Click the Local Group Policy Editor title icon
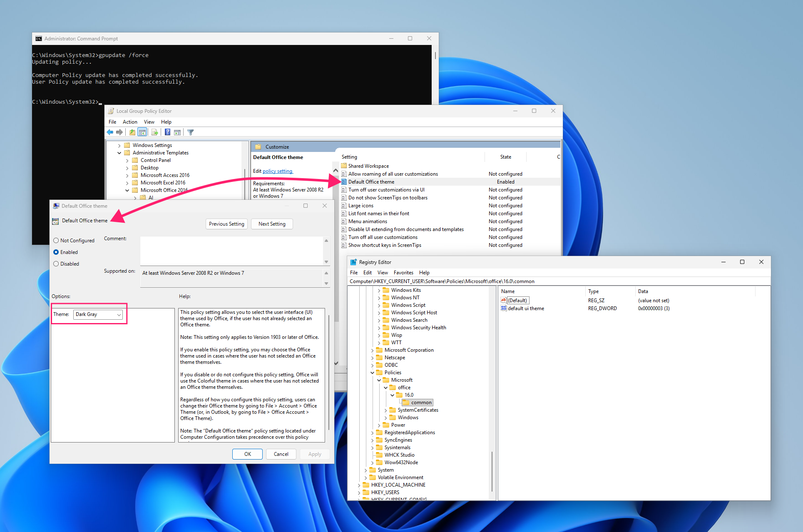The image size is (803, 532). pos(111,111)
